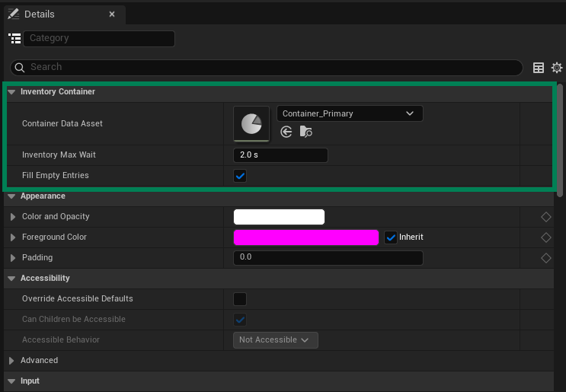
Task: Click the category list icon beside Category field
Action: coord(14,39)
